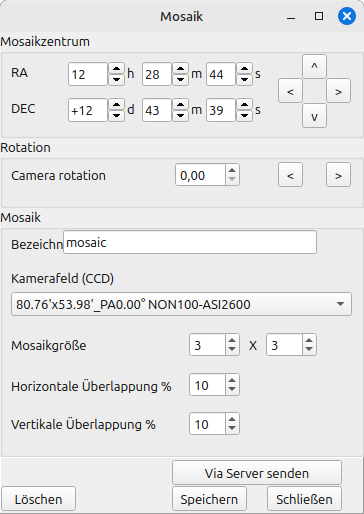Viewport: 364px width, 514px height.
Task: Click the Via Server senden button
Action: pyautogui.click(x=257, y=473)
